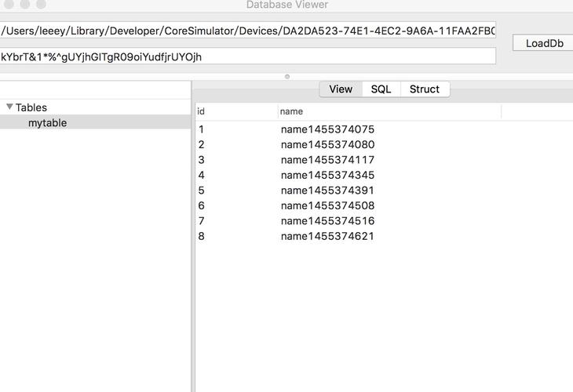Screen dimensions: 573x392
Task: Click id cell of the name1455374516 row
Action: [202, 221]
